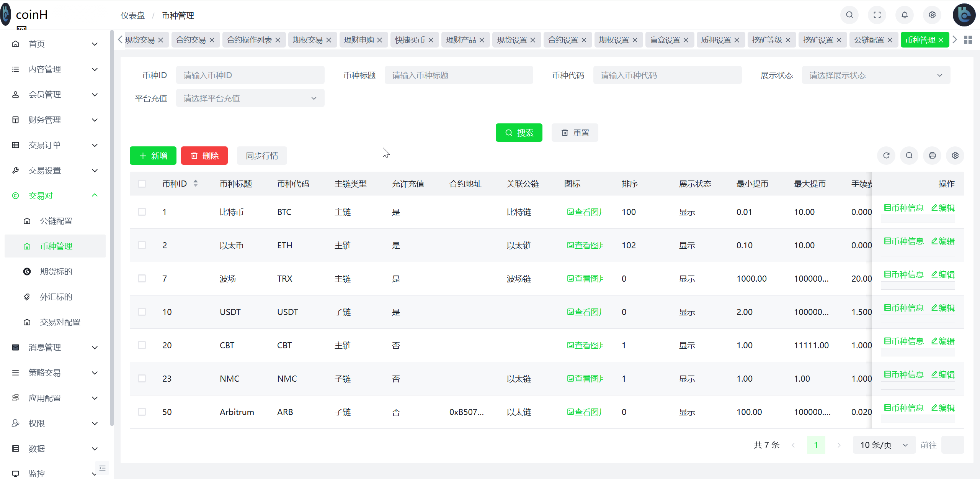
Task: Click the table search magnifier icon
Action: (910, 155)
